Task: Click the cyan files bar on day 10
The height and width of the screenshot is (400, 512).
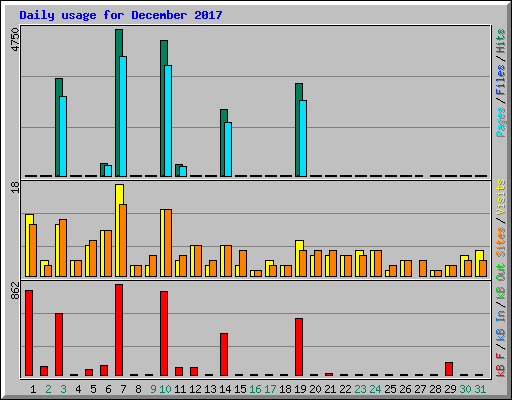Action: pyautogui.click(x=168, y=121)
